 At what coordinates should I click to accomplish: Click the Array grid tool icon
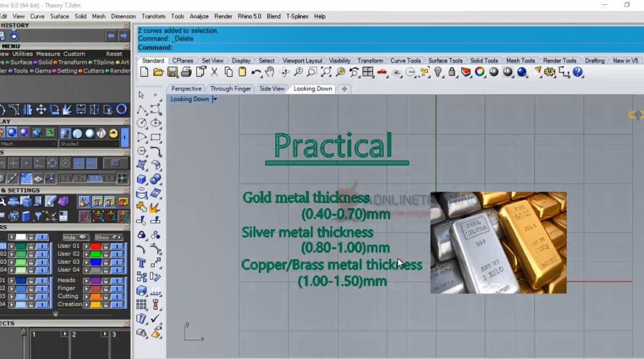tap(141, 305)
